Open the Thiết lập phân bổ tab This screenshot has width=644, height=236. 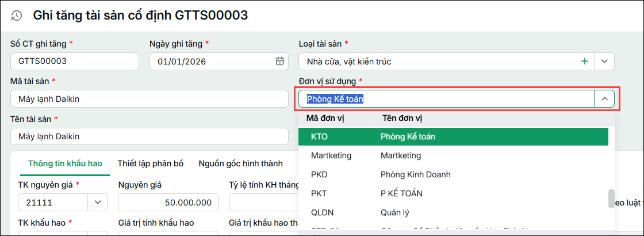pyautogui.click(x=150, y=163)
